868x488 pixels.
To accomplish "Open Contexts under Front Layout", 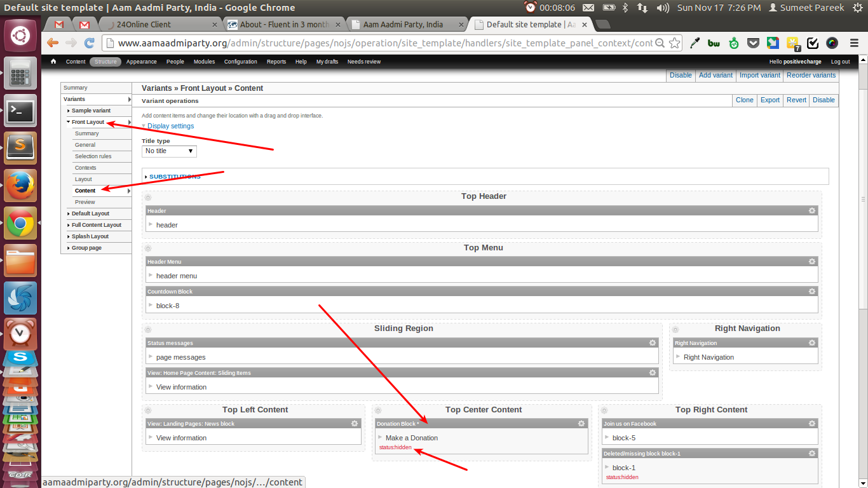I will pos(86,168).
